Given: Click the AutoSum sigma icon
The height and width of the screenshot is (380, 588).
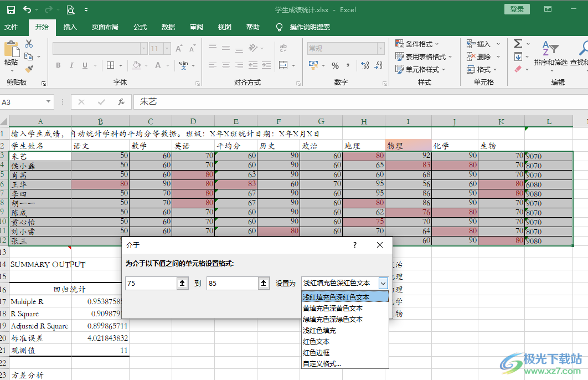Looking at the screenshot, I should [518, 44].
